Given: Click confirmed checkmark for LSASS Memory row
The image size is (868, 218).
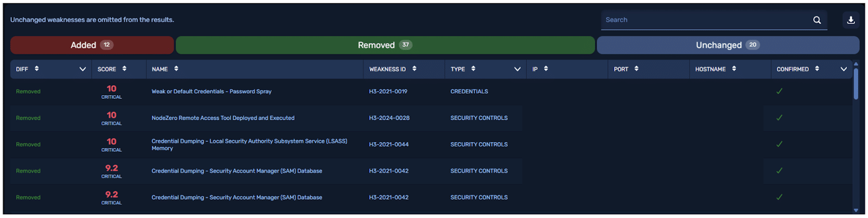Looking at the screenshot, I should point(779,145).
